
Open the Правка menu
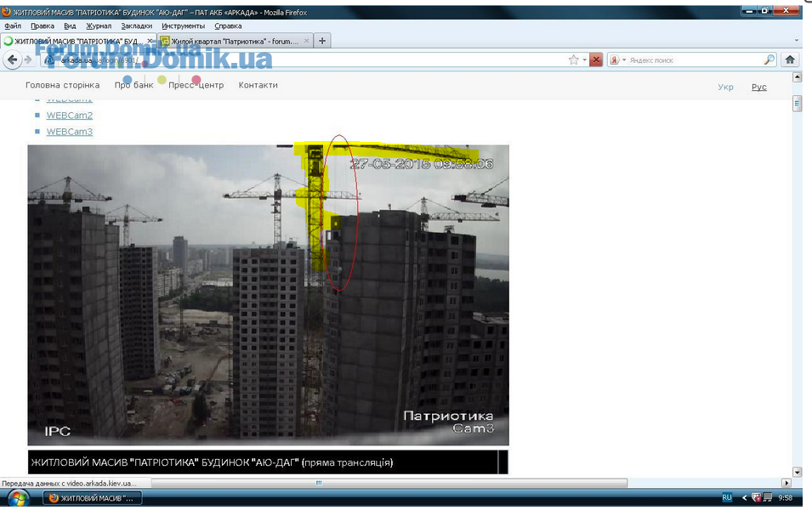point(42,25)
